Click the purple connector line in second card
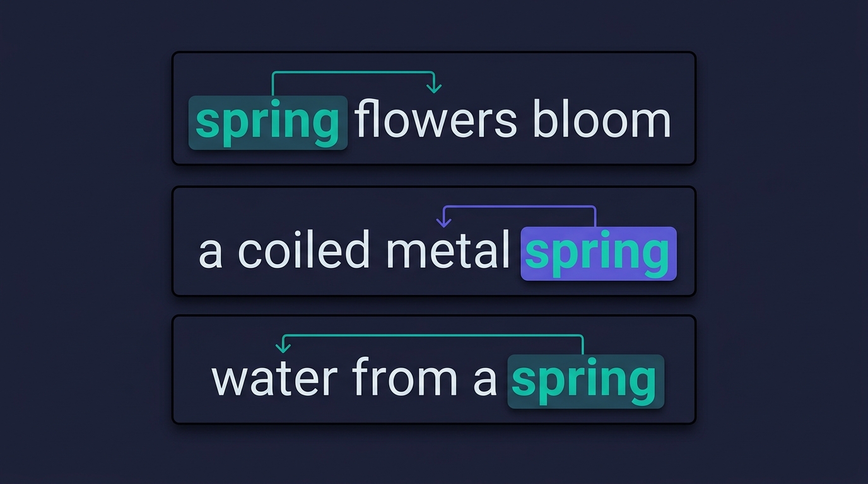 tap(520, 207)
